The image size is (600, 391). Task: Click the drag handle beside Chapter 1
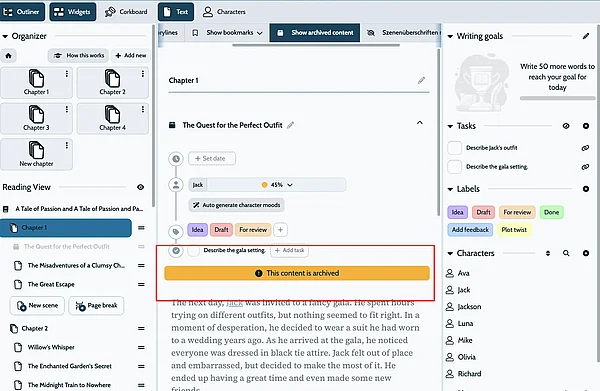(x=141, y=228)
